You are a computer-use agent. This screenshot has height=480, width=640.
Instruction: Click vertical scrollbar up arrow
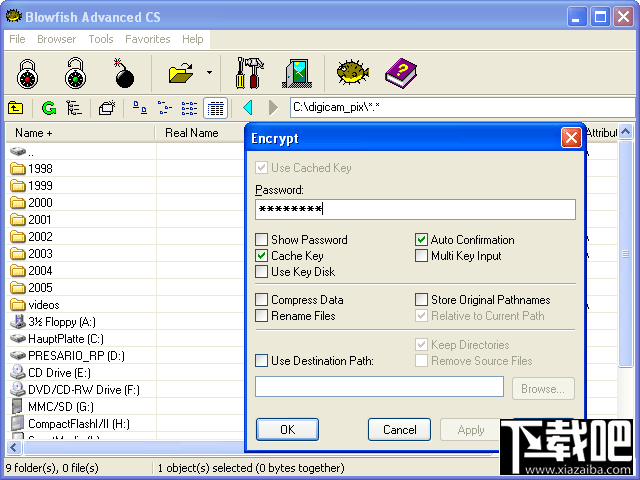pos(625,131)
